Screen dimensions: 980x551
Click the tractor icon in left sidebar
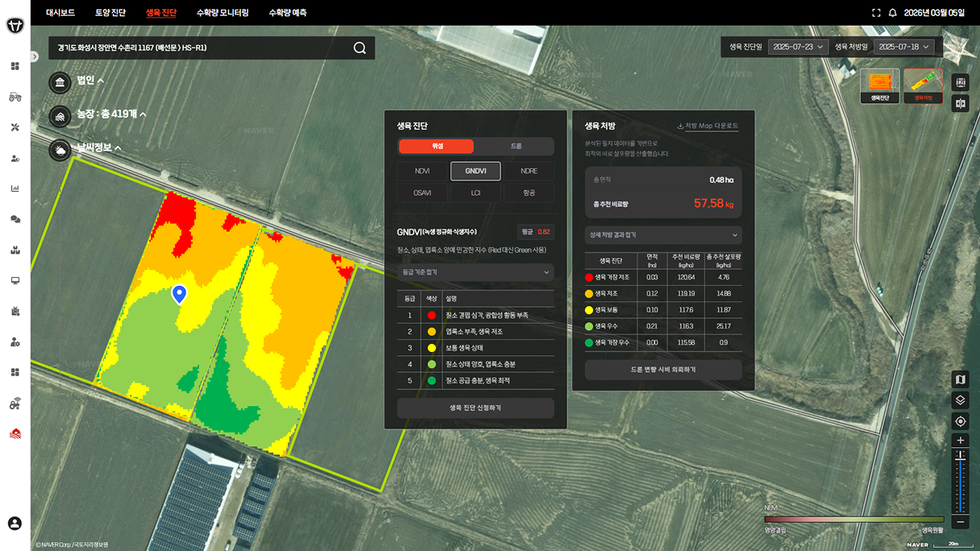15,97
